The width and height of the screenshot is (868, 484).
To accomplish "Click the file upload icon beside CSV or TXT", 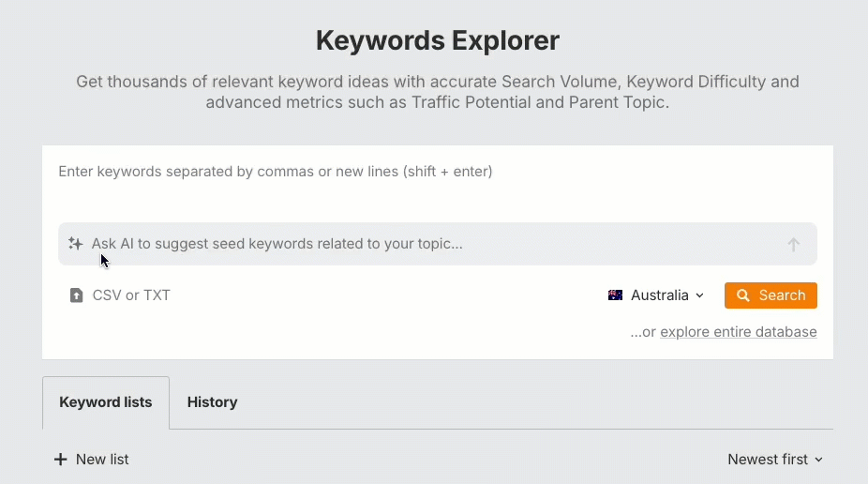I will click(77, 295).
